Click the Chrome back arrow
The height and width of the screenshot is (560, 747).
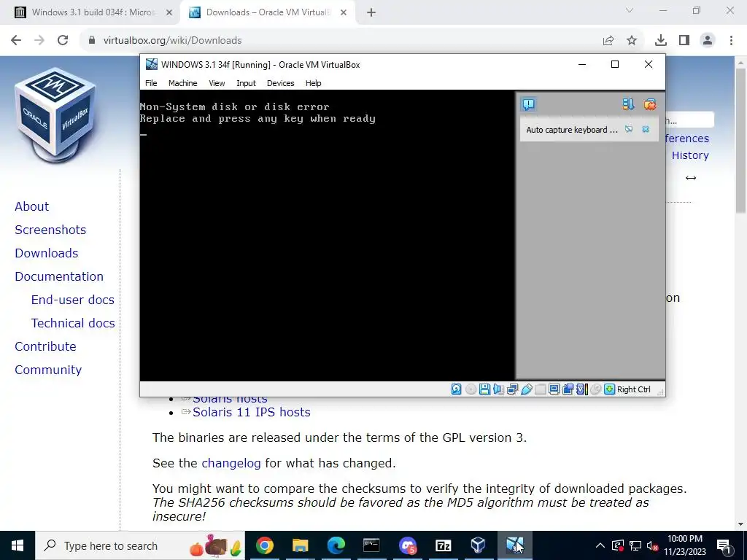(x=16, y=41)
